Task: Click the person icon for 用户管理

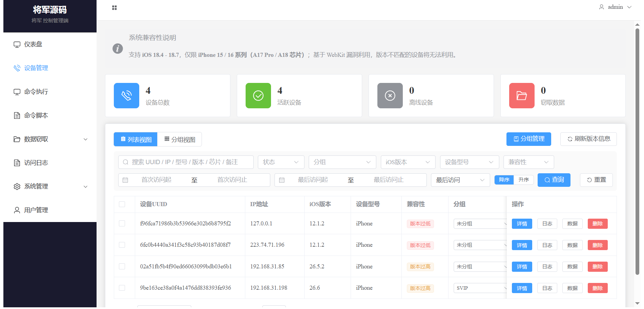Action: point(17,210)
